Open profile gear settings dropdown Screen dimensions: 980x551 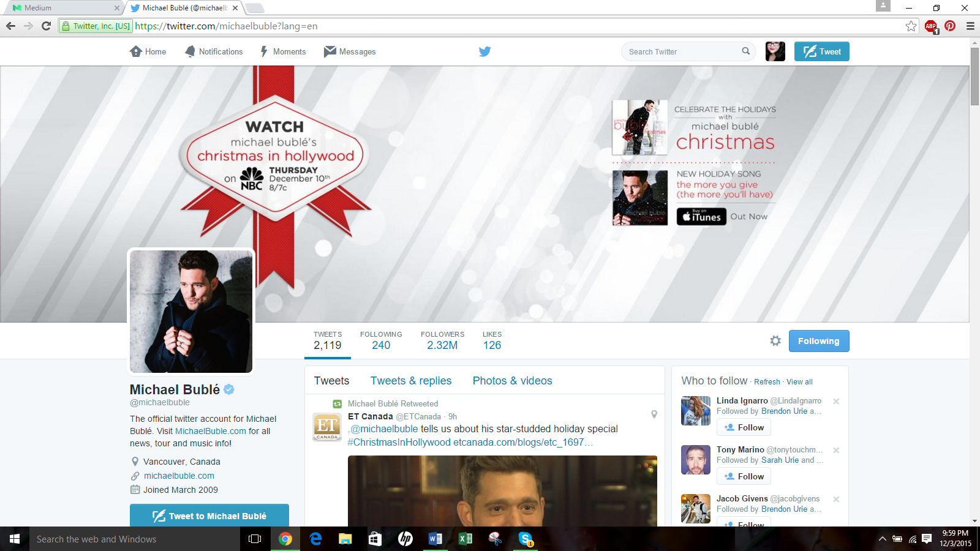pyautogui.click(x=775, y=341)
